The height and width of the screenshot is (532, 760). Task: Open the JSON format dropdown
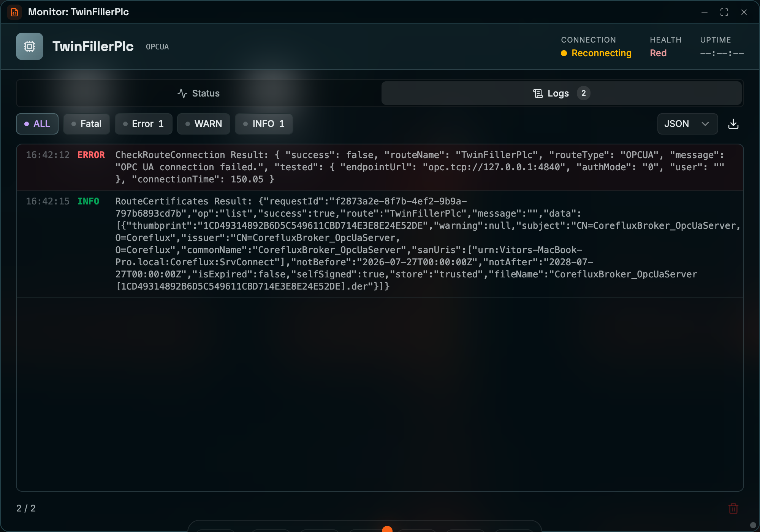(687, 124)
